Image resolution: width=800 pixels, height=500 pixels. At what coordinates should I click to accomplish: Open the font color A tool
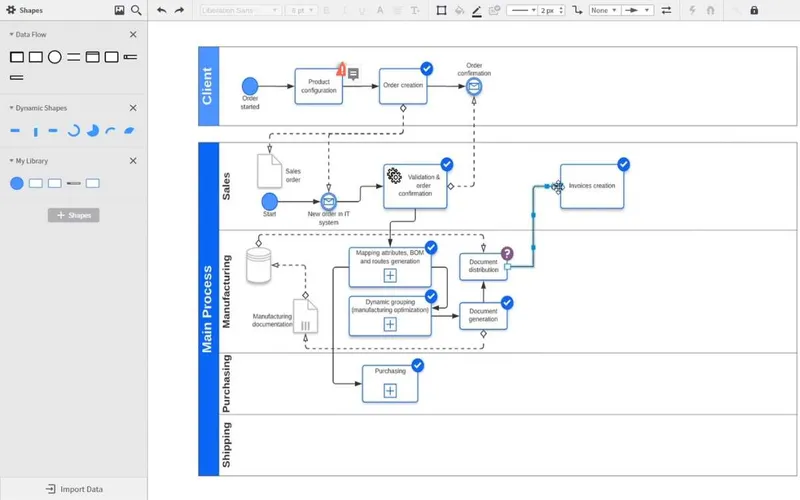tap(380, 10)
